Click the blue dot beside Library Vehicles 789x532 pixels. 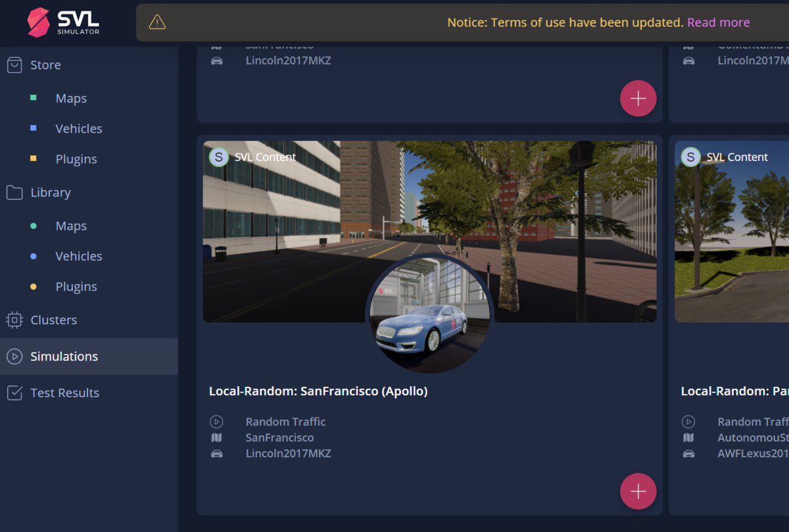pyautogui.click(x=34, y=256)
